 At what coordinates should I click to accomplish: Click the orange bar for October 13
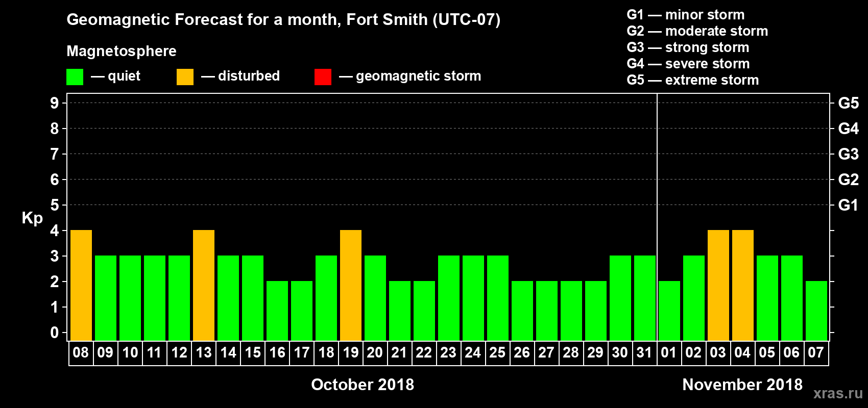[204, 286]
